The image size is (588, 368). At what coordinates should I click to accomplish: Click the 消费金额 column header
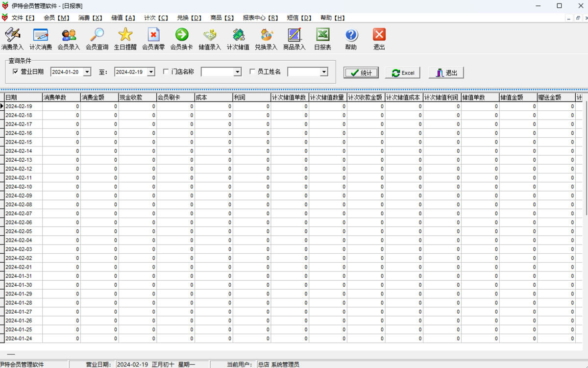(99, 98)
